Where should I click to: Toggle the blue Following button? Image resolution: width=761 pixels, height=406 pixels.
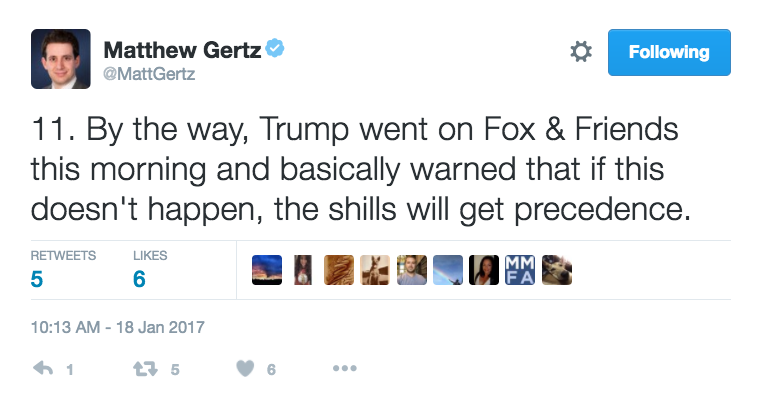(669, 52)
